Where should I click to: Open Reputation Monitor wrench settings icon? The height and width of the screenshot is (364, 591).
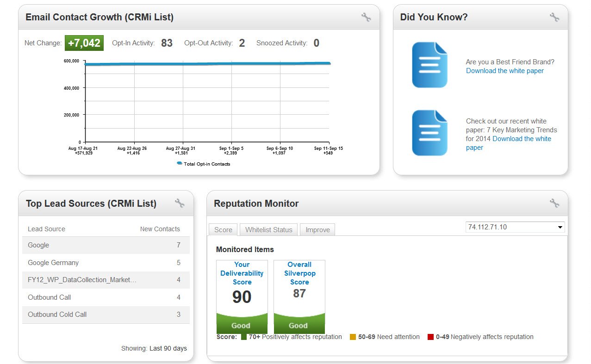(554, 203)
